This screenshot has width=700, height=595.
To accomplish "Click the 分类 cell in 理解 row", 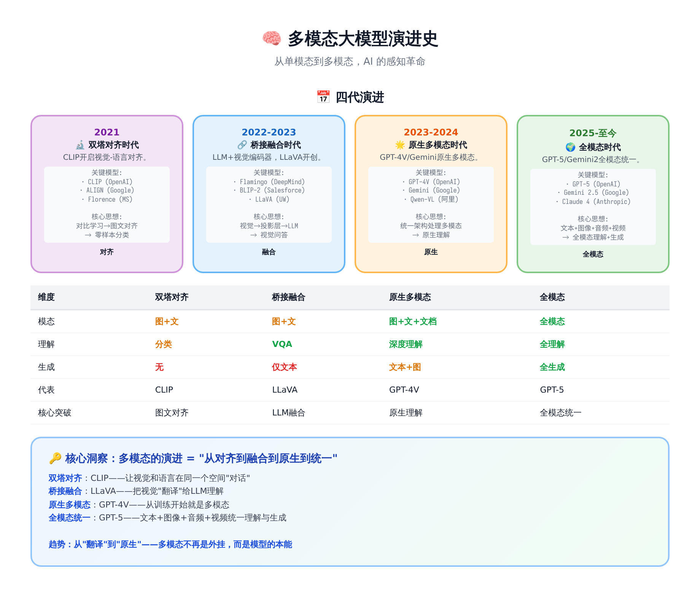I will (x=164, y=344).
